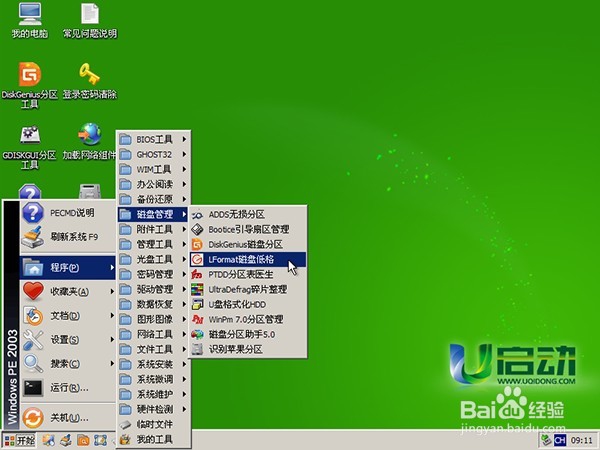The image size is (600, 450).
Task: Launch ADDS无损分区 from the submenu
Action: coord(248,214)
